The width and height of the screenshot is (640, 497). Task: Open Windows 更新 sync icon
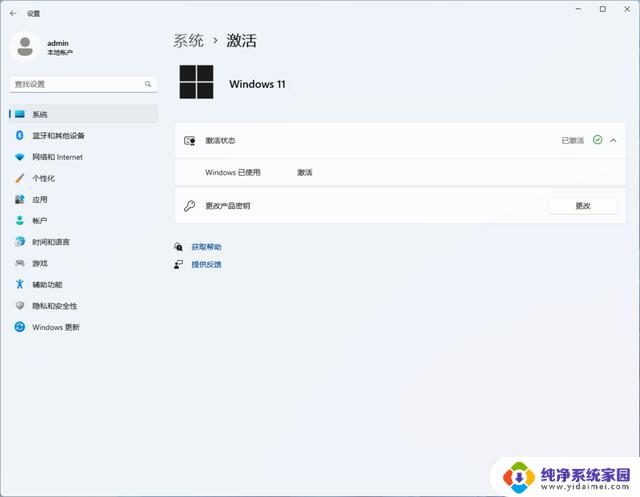tap(20, 327)
